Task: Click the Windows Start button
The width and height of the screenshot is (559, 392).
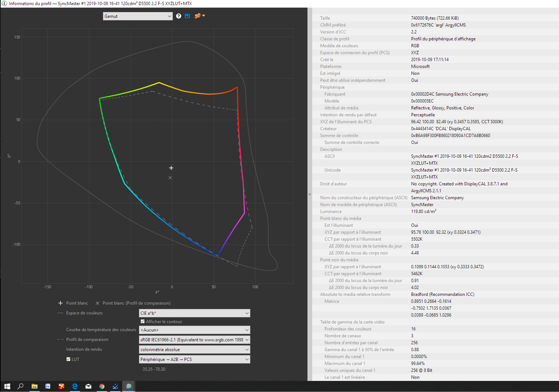Action: coord(7,386)
